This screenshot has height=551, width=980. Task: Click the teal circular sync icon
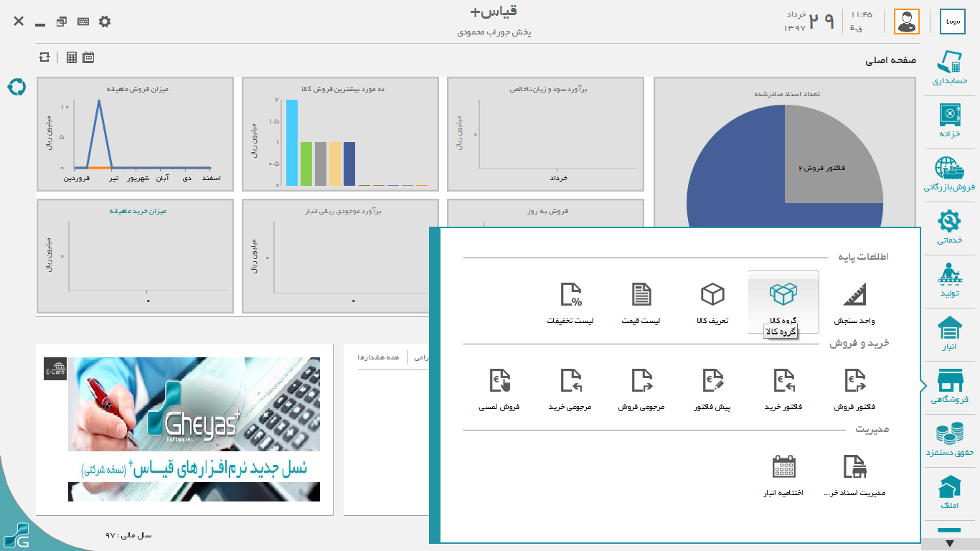17,87
